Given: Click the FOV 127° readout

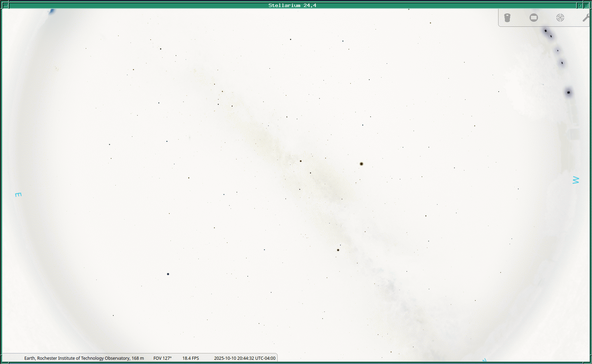Looking at the screenshot, I should coord(162,358).
